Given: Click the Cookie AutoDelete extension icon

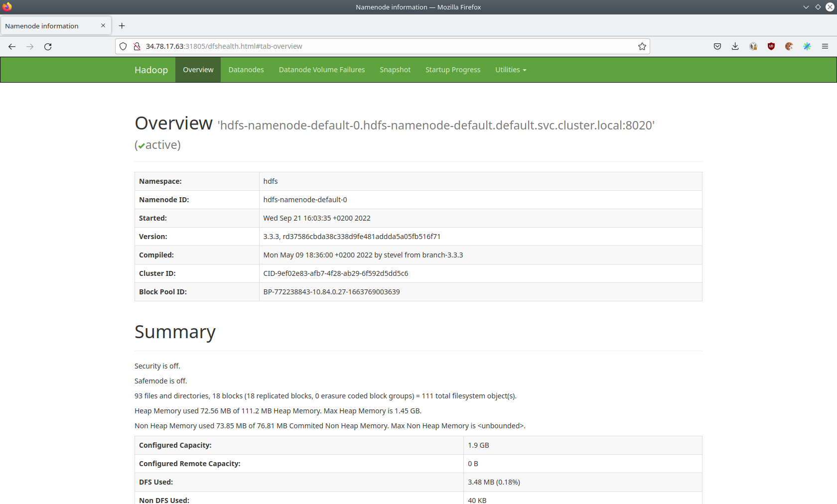Looking at the screenshot, I should coord(789,46).
